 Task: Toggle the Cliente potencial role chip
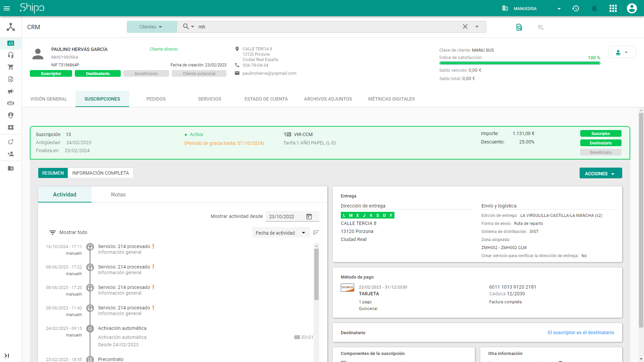coord(199,73)
